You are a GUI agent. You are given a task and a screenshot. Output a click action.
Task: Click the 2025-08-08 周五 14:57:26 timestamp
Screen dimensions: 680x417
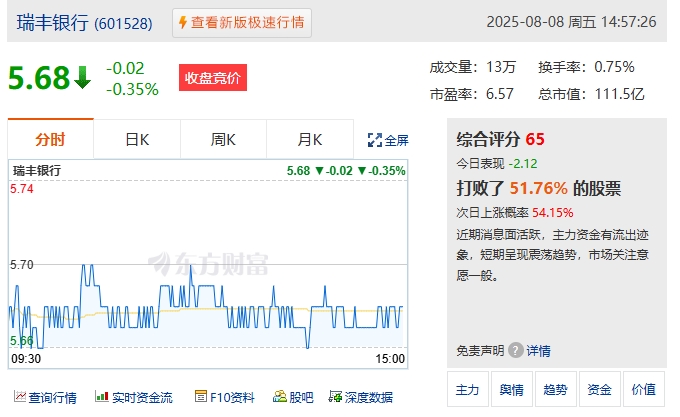571,22
